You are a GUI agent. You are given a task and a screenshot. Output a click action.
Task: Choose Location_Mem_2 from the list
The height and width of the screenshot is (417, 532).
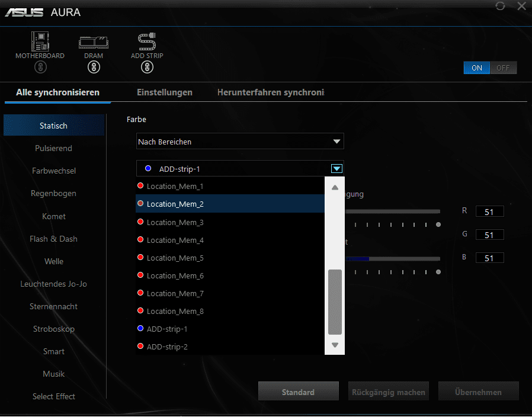click(x=230, y=204)
